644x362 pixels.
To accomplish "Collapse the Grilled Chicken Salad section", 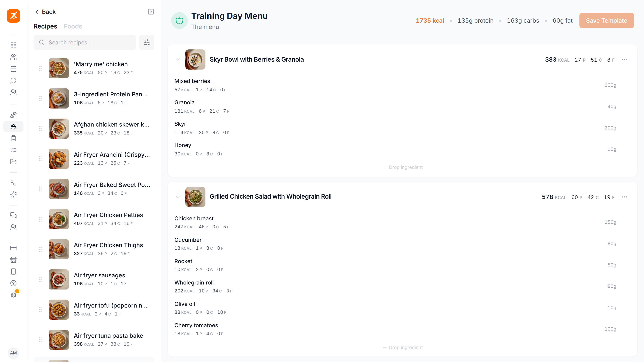I will pyautogui.click(x=178, y=197).
